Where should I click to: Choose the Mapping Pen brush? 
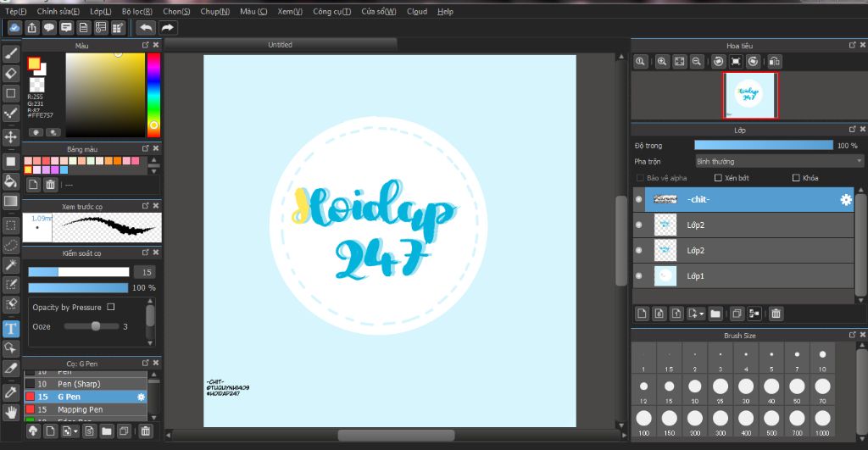(86, 409)
